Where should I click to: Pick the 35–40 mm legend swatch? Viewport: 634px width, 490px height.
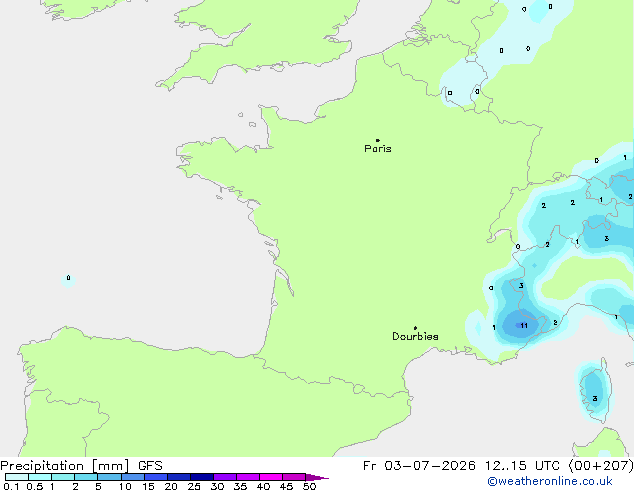coord(248,477)
